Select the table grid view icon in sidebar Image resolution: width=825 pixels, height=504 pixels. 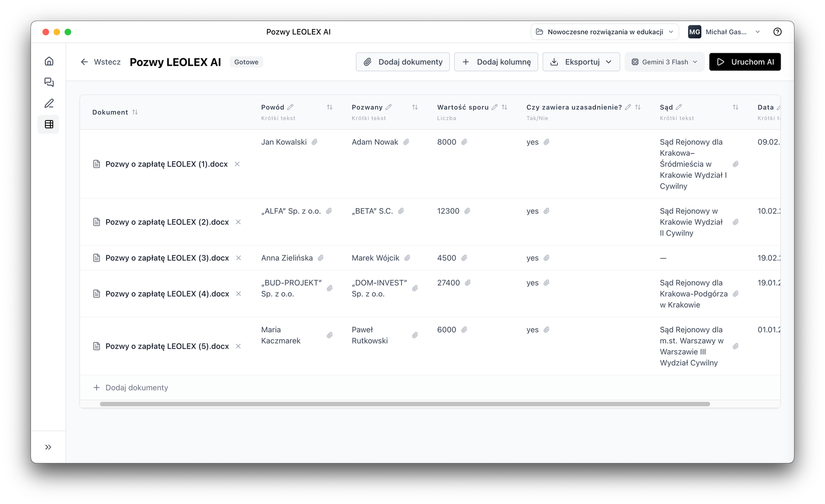(48, 124)
